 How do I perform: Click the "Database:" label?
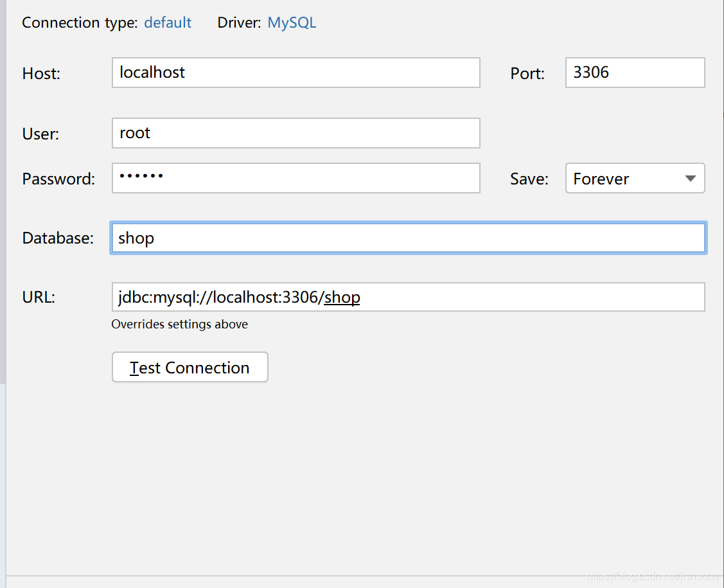[x=58, y=238]
